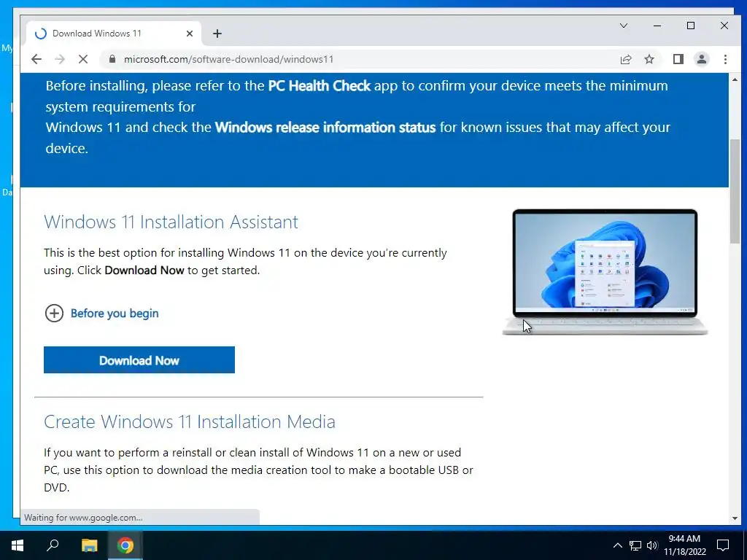Open the Chrome three-dot menu
Image resolution: width=747 pixels, height=560 pixels.
point(725,59)
